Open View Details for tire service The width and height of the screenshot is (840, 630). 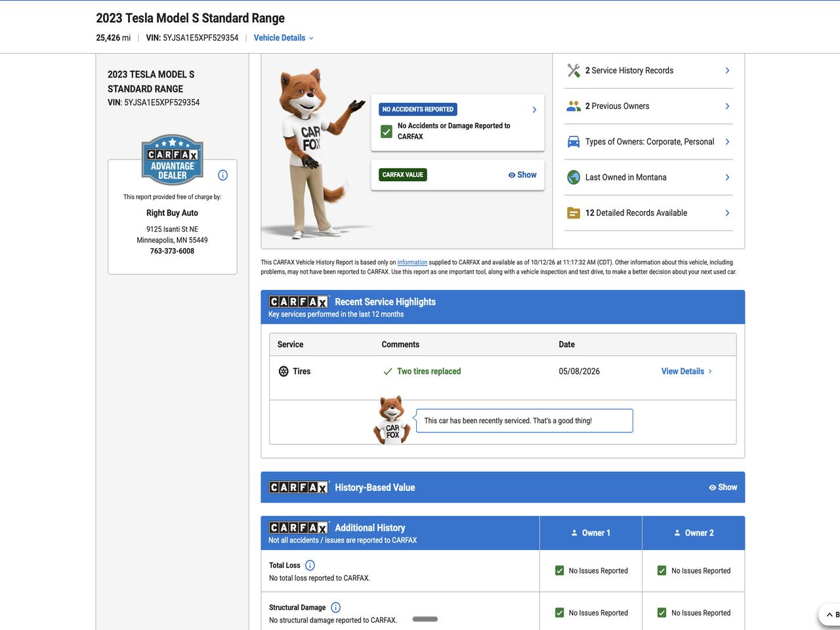[x=686, y=371]
